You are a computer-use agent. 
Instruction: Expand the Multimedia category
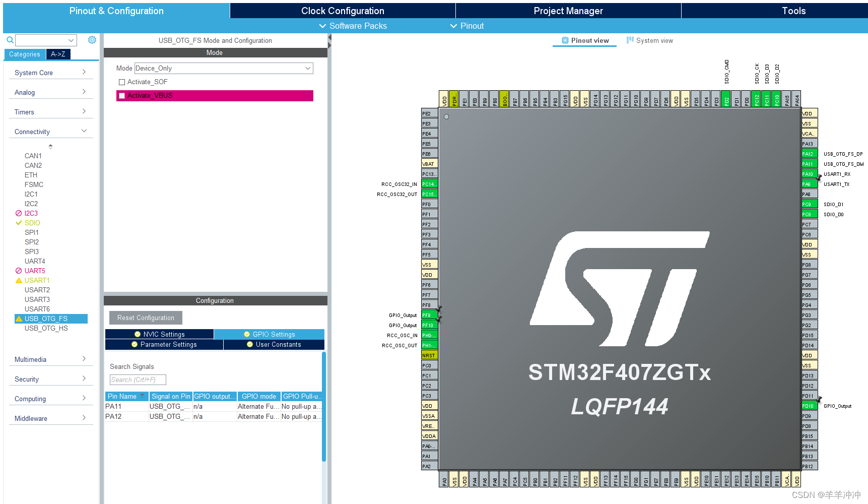(x=50, y=359)
